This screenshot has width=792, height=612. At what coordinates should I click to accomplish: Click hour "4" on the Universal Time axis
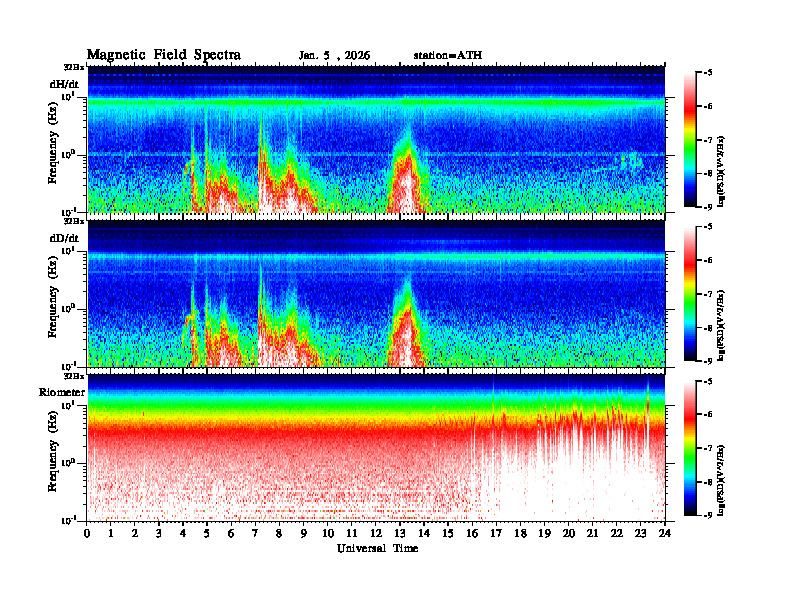pos(183,534)
